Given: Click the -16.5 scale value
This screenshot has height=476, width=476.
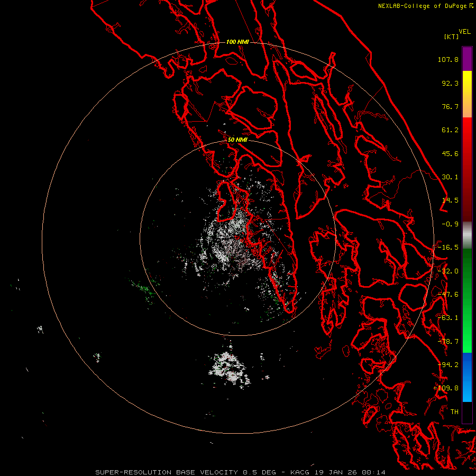Looking at the screenshot, I should (x=448, y=248).
